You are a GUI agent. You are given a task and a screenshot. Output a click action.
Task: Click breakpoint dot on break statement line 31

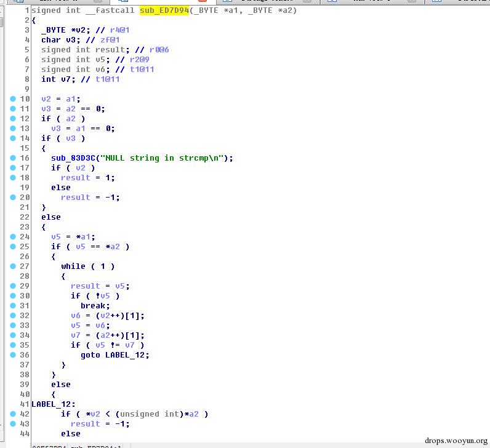click(x=13, y=306)
